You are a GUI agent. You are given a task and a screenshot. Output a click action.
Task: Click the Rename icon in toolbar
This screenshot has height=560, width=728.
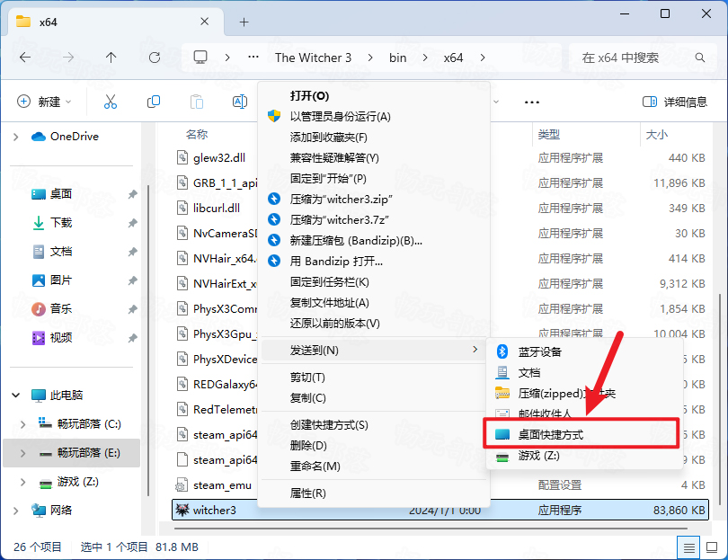(x=240, y=102)
